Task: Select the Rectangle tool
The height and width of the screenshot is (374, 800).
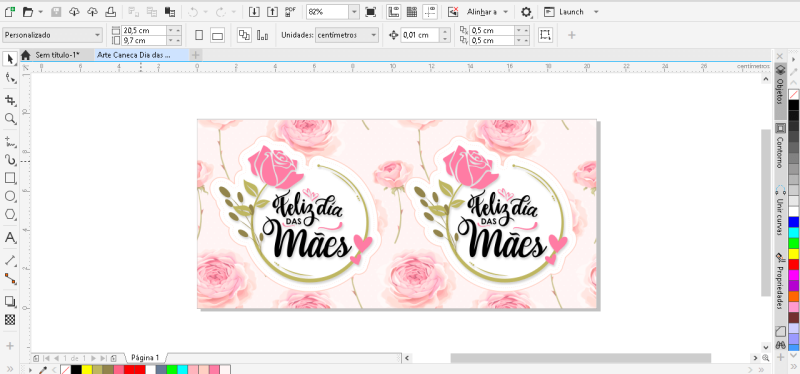Action: (x=10, y=178)
